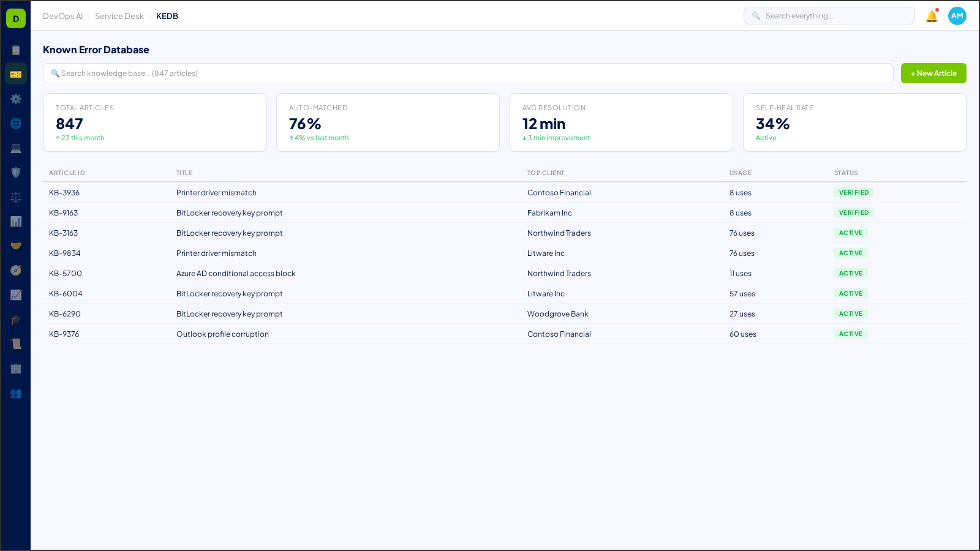The height and width of the screenshot is (551, 980).
Task: Open the notifications bell
Action: click(930, 17)
